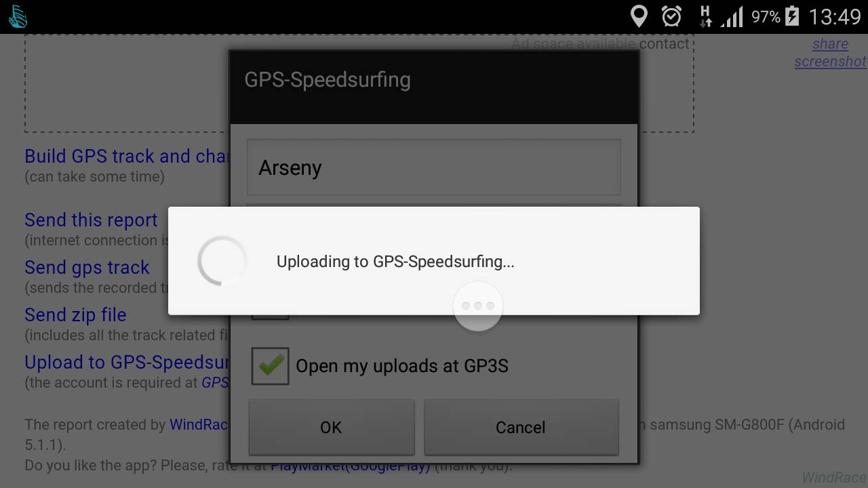Screen dimensions: 868x488
Task: Click Send gps track link
Action: point(87,268)
